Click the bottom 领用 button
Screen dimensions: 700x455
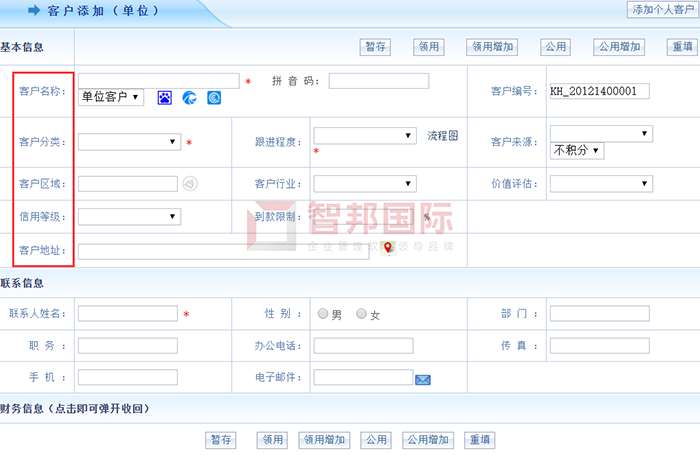(x=272, y=440)
